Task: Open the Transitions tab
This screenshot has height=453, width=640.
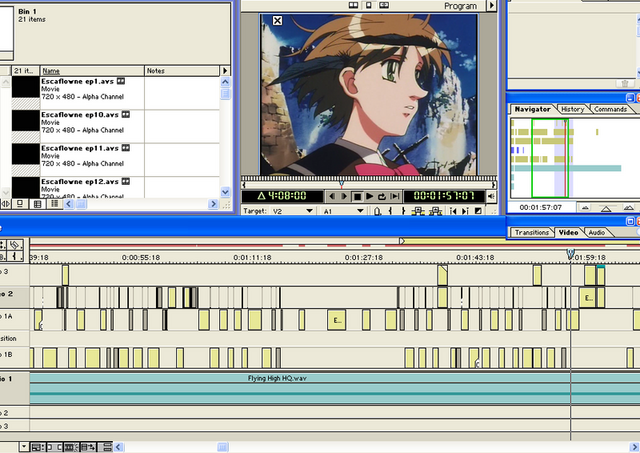Action: (531, 232)
